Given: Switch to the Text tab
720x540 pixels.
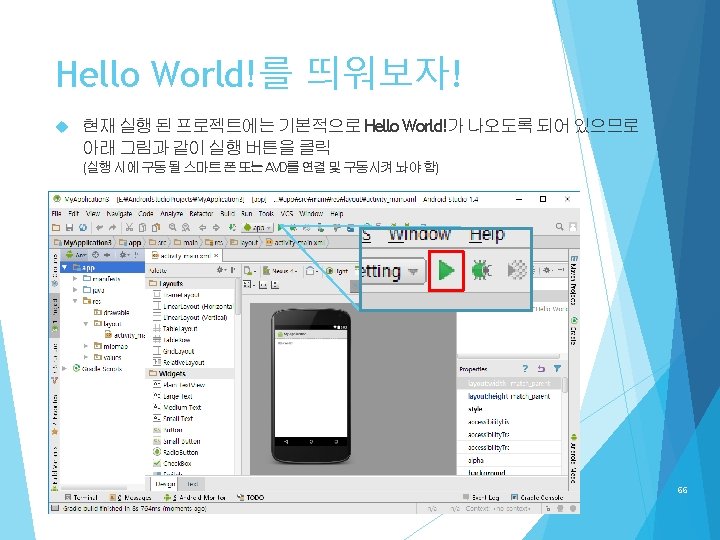Looking at the screenshot, I should click(192, 484).
